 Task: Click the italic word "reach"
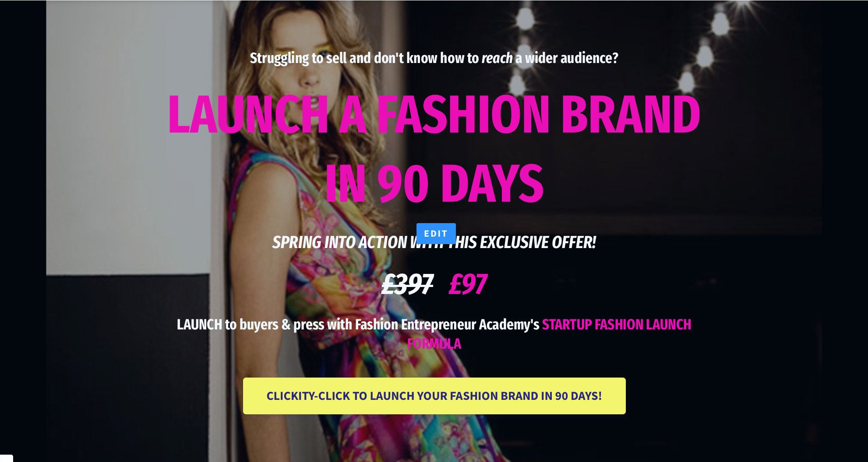point(497,58)
